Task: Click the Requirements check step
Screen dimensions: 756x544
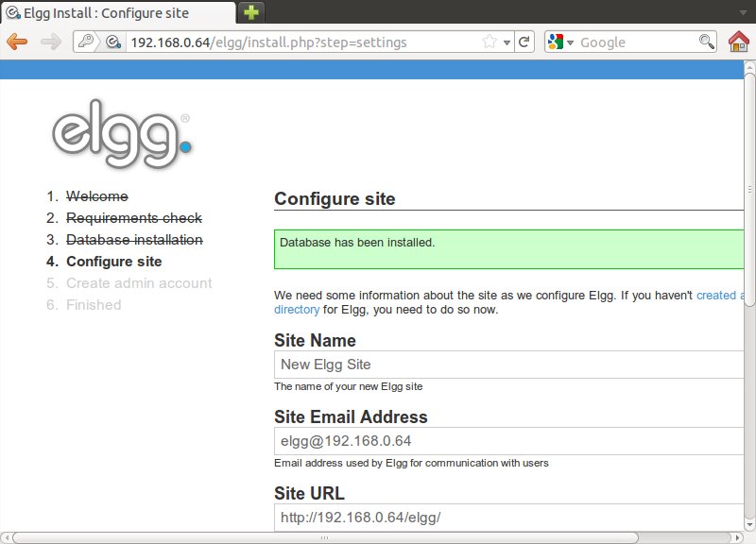Action: point(133,218)
